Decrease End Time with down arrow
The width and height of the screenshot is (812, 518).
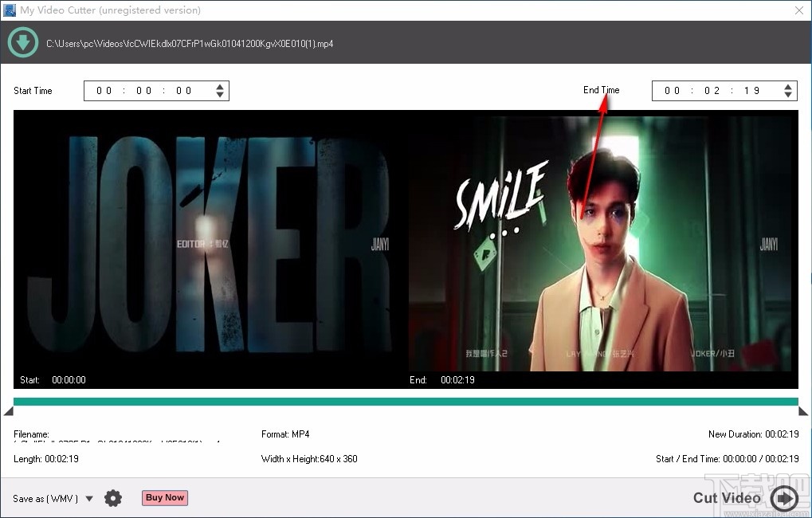pyautogui.click(x=787, y=95)
